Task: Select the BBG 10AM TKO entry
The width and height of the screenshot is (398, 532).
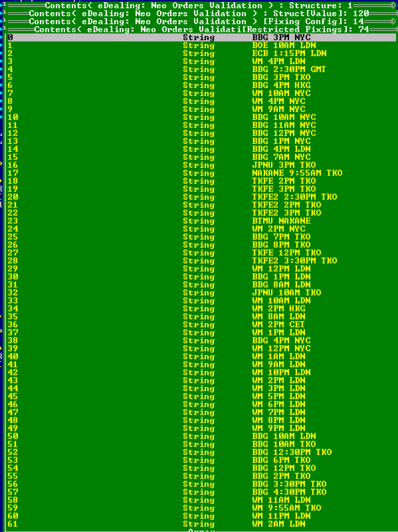Action: click(x=284, y=444)
